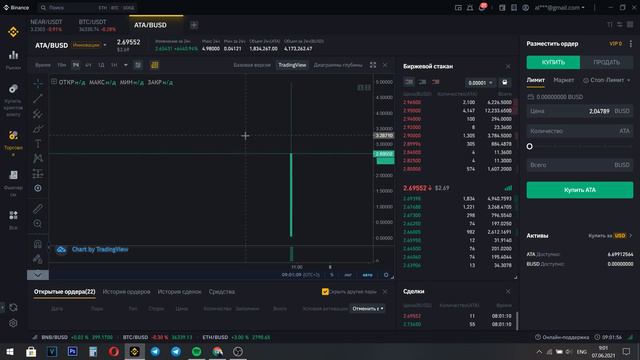
Task: Open the Futures sidebar section
Action: [13, 183]
